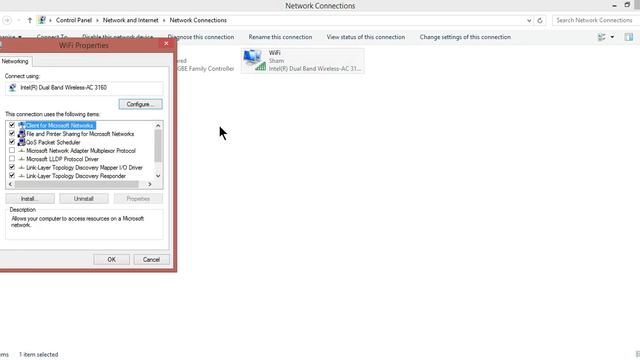Uncheck Link-Layer Topology Discovery Responder checkbox
The height and width of the screenshot is (360, 640).
(x=12, y=176)
